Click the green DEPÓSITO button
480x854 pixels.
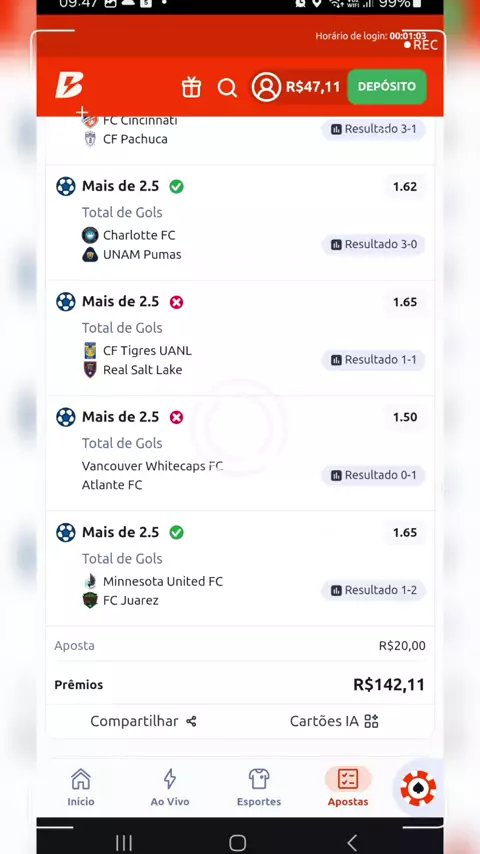click(x=387, y=87)
